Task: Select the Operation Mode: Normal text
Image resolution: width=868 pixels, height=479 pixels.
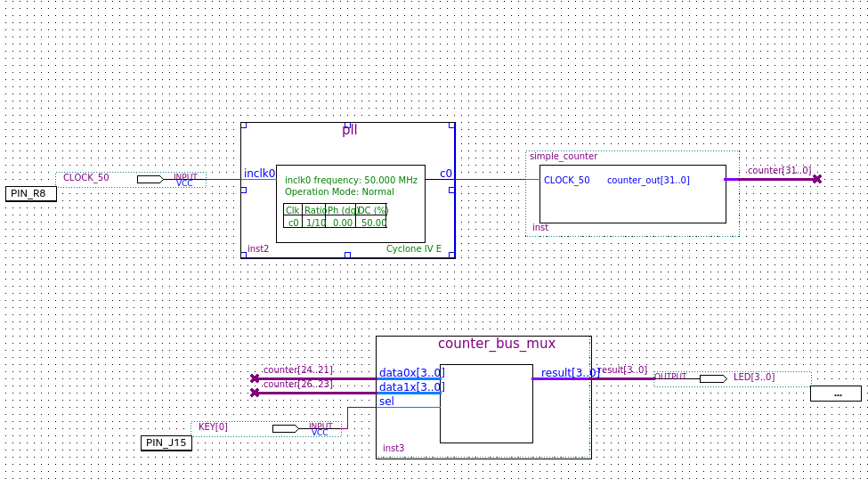Action: 339,191
